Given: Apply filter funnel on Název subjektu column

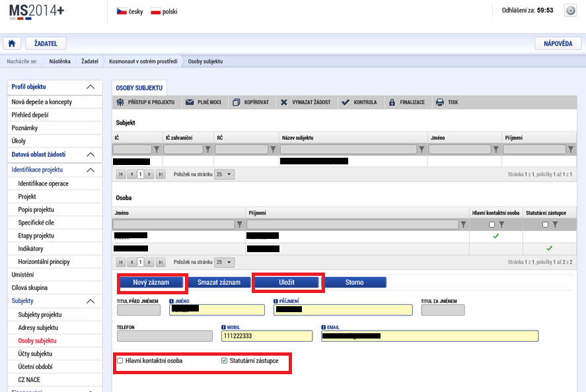Looking at the screenshot, I should click(x=421, y=150).
